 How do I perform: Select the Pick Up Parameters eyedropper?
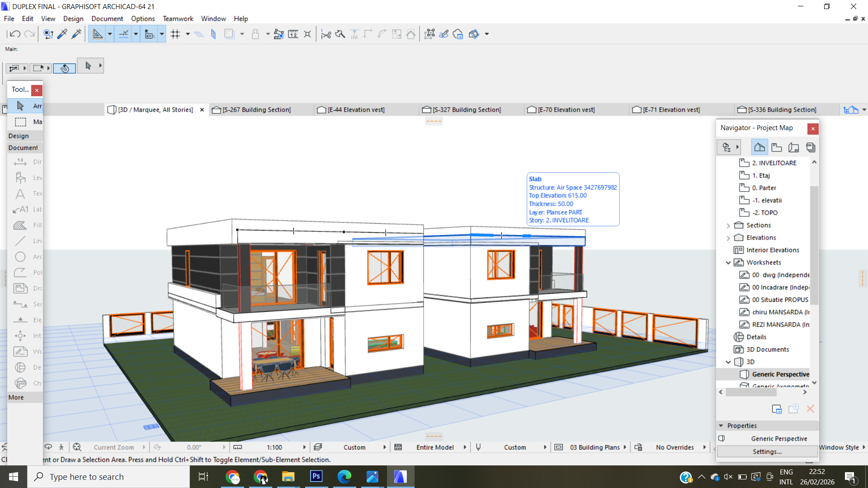[x=62, y=34]
